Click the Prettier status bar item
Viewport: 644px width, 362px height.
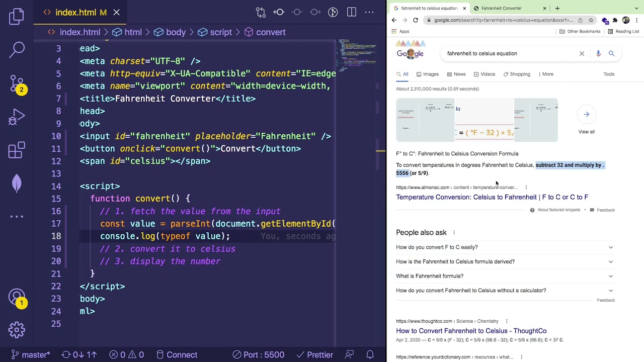(x=314, y=354)
